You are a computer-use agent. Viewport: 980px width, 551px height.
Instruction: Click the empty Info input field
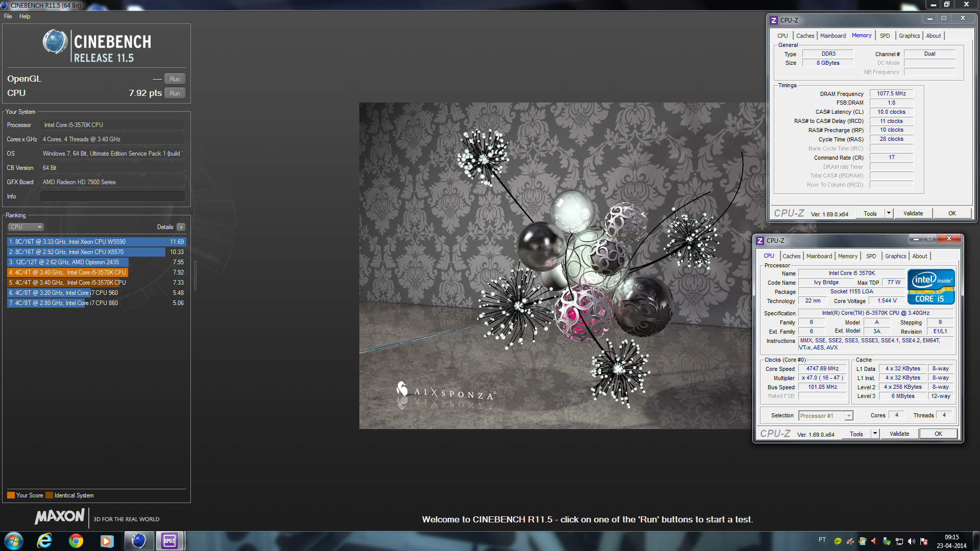[112, 196]
